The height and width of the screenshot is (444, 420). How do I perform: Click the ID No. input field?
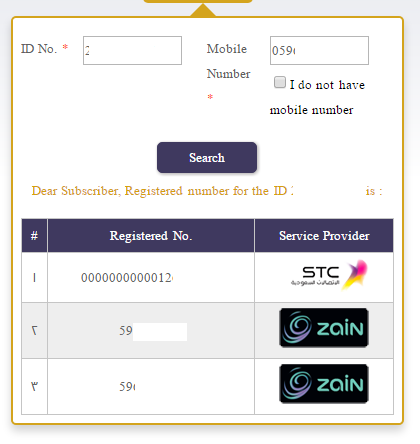click(x=132, y=51)
